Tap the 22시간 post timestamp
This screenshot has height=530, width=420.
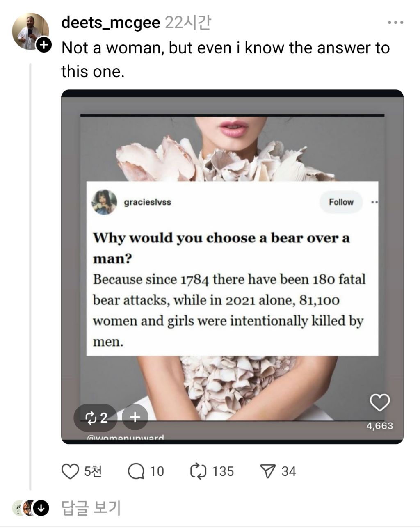pos(188,23)
